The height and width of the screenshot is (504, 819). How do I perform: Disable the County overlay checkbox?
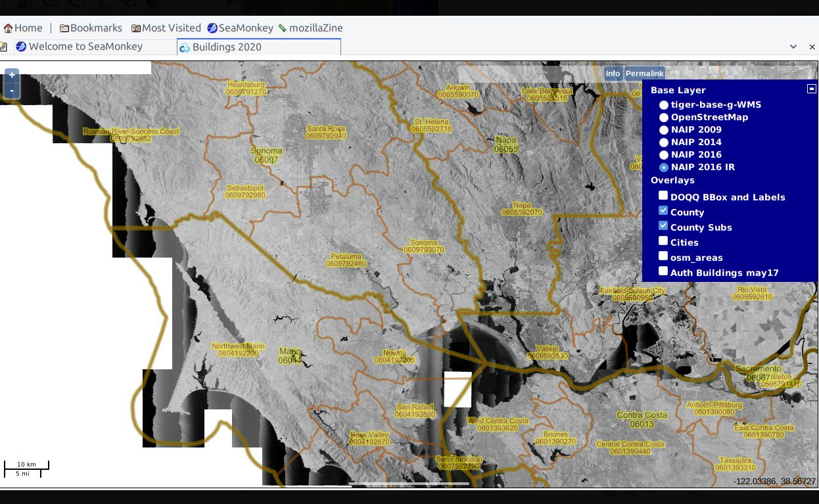(x=663, y=211)
